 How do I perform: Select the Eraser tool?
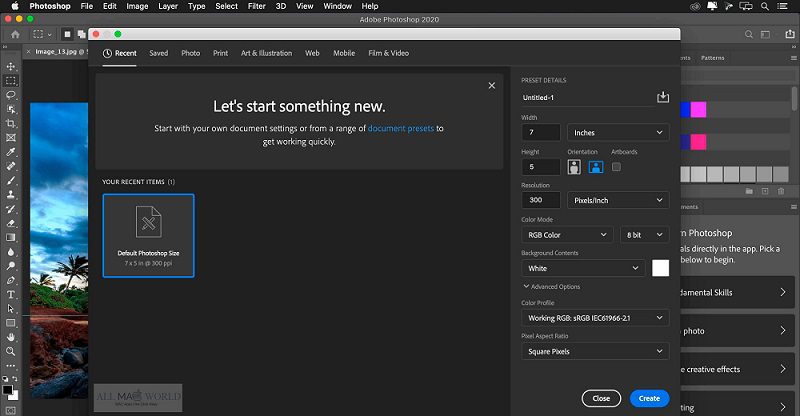[11, 223]
